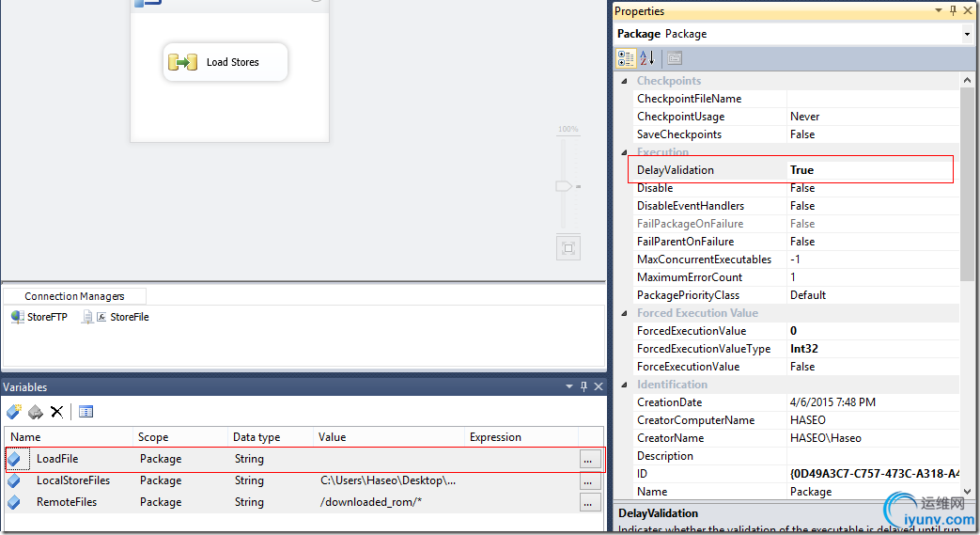Click the CreatorName value HASEO\Haseo
Image resolution: width=980 pixels, height=535 pixels.
click(x=826, y=438)
